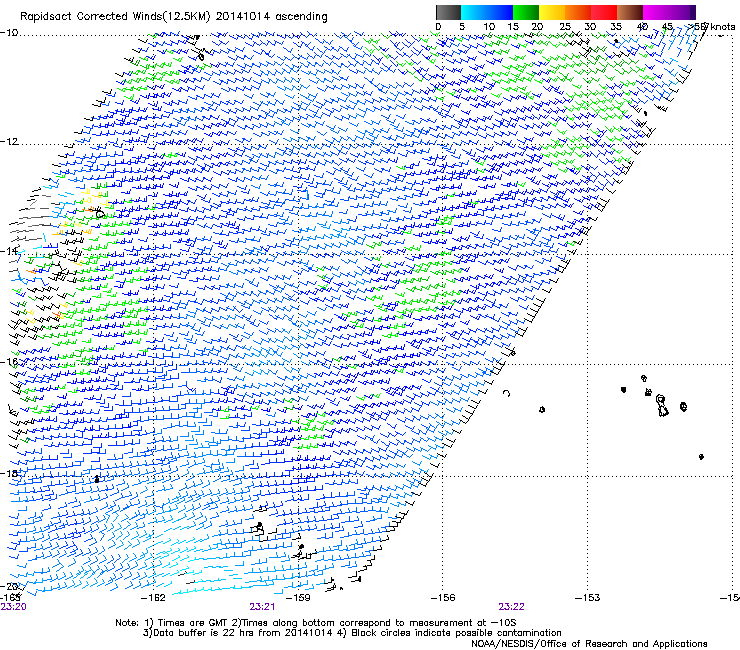Click the legend label '5'

point(462,27)
